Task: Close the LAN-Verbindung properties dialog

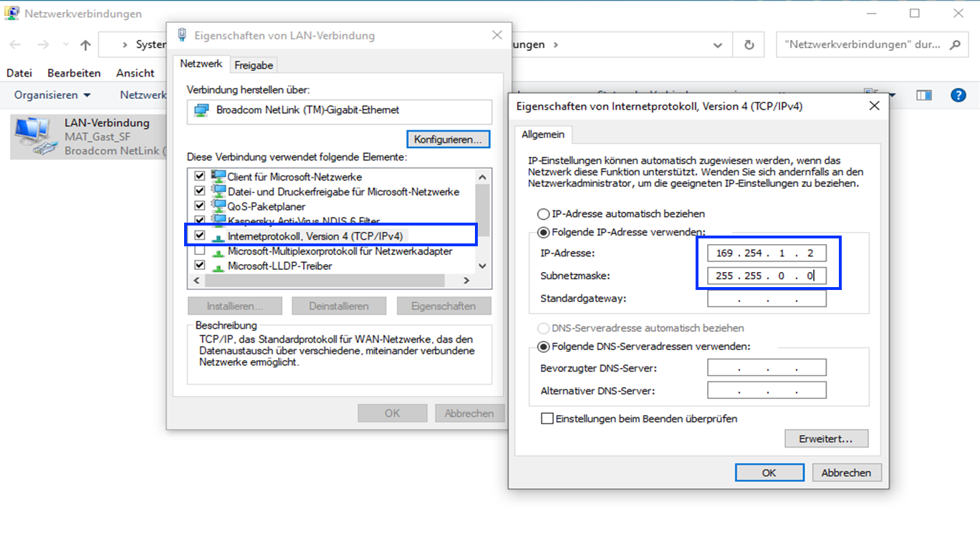Action: [497, 35]
